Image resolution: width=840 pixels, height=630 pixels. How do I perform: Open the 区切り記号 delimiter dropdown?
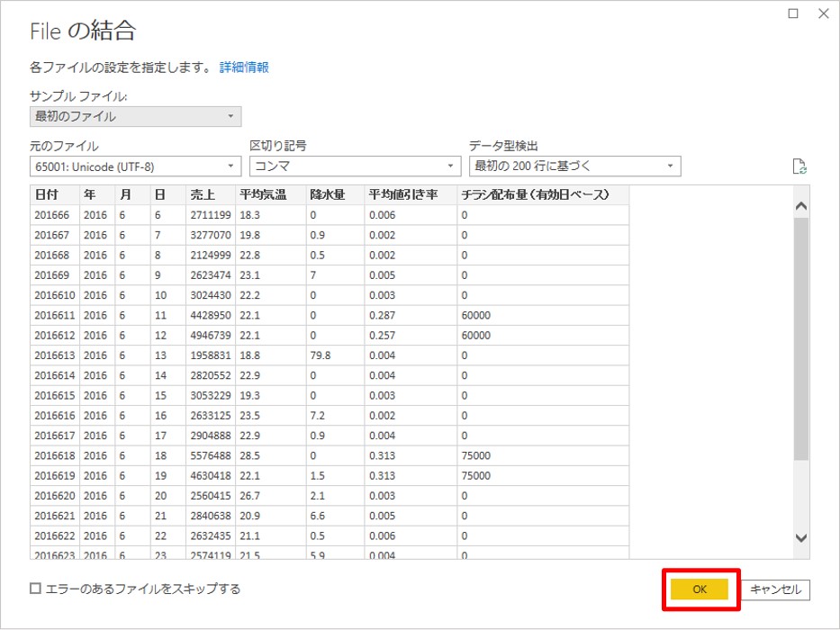coord(355,166)
